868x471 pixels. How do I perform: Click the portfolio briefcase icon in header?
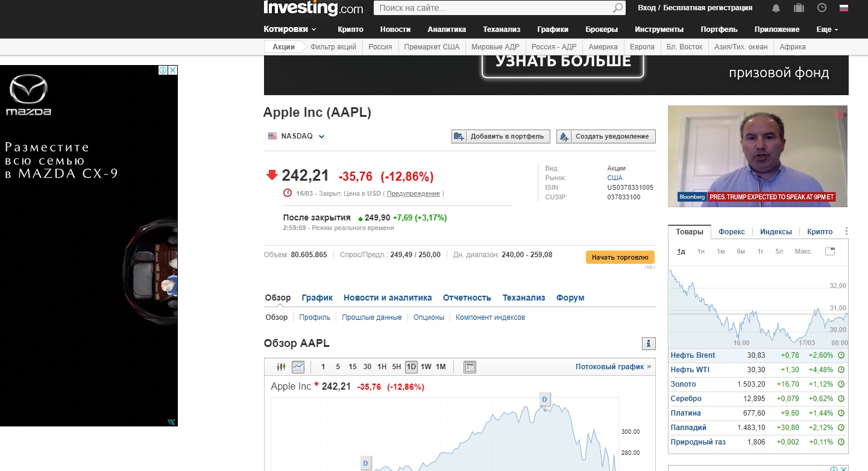(799, 8)
